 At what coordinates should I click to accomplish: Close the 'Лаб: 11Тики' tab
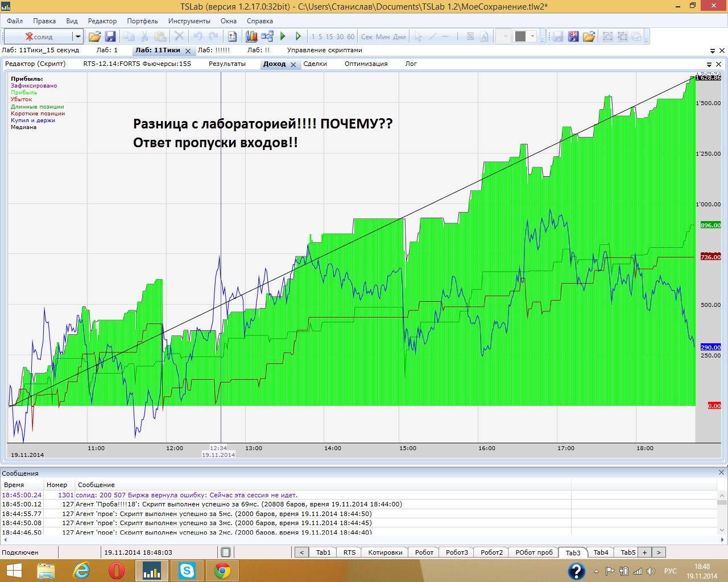click(x=188, y=51)
